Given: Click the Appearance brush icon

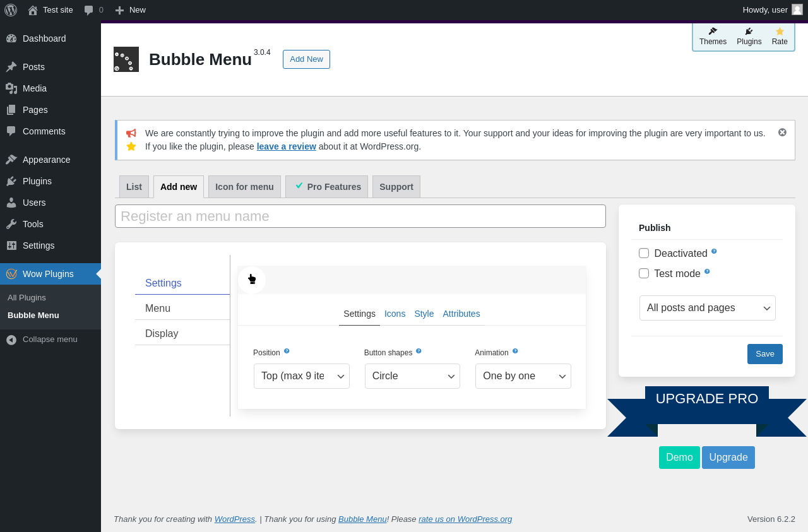Looking at the screenshot, I should click(11, 160).
